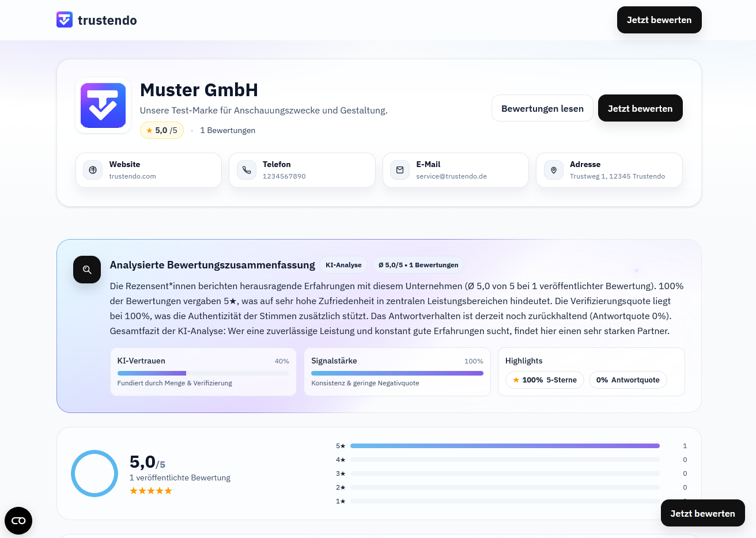Click the floating Jetzt bewerten button bottom right
The height and width of the screenshot is (538, 756).
pyautogui.click(x=702, y=513)
